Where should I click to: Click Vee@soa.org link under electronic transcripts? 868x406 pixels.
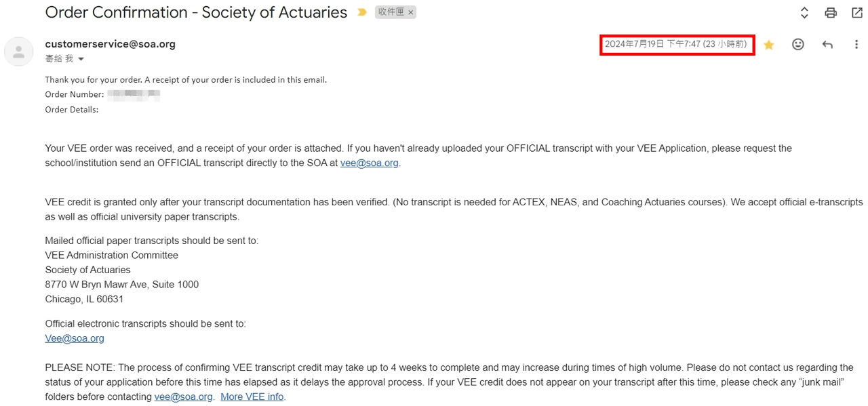75,338
